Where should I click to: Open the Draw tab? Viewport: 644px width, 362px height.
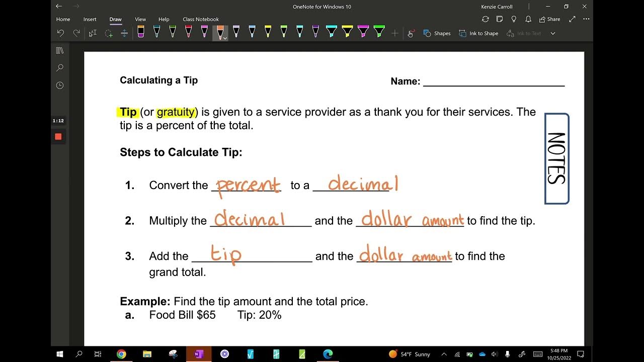(x=116, y=19)
